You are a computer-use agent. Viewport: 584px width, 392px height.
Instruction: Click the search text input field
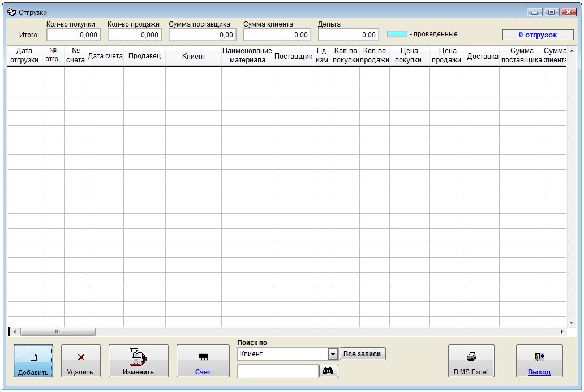pyautogui.click(x=278, y=371)
